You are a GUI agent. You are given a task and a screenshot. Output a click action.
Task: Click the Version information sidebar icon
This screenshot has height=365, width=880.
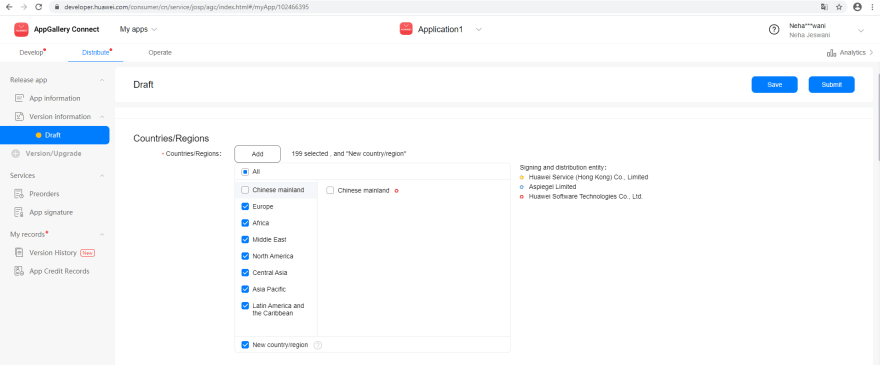(x=19, y=117)
